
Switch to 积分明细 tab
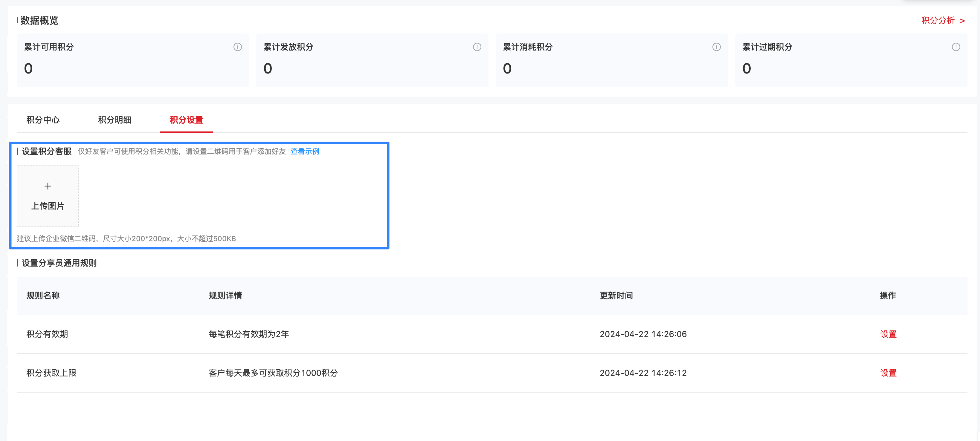pyautogui.click(x=115, y=120)
